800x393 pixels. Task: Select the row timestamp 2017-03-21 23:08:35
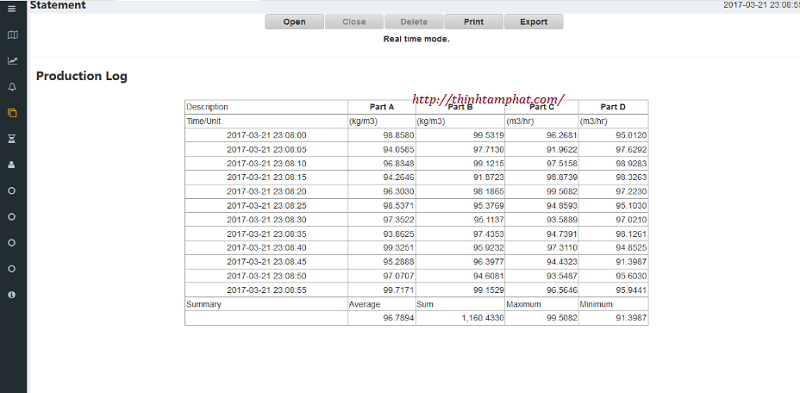[x=266, y=234]
